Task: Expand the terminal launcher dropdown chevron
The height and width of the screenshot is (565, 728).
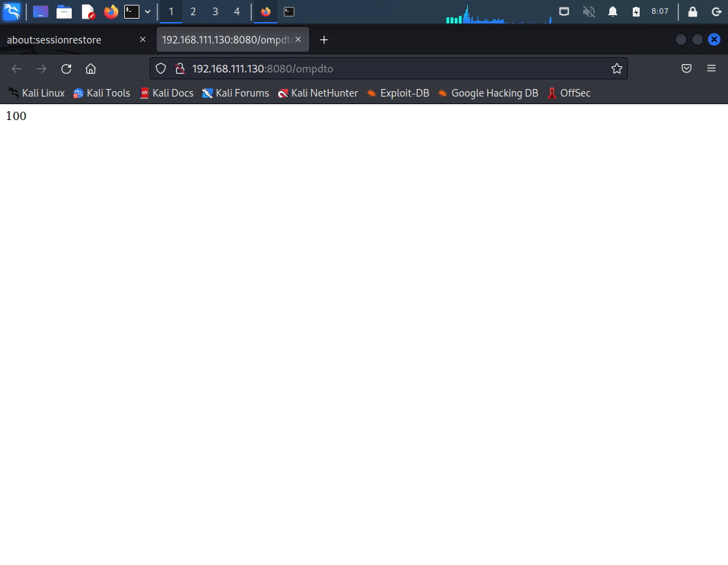Action: [x=147, y=11]
